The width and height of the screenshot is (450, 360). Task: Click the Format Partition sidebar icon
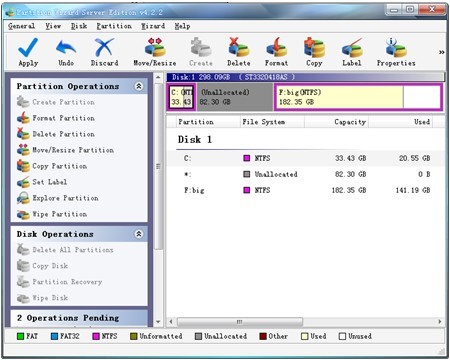coord(23,118)
